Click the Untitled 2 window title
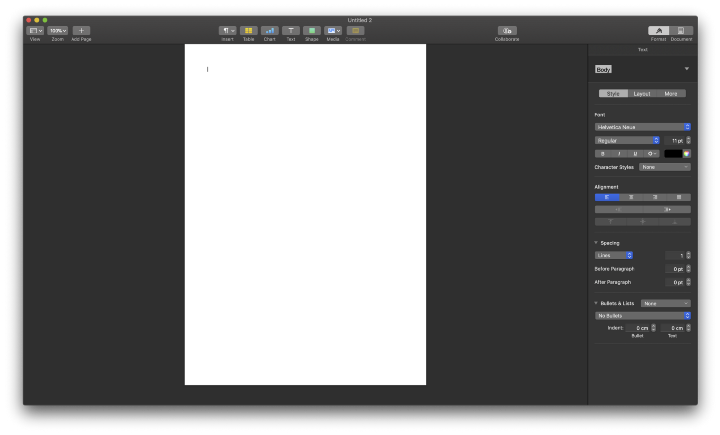 click(360, 20)
